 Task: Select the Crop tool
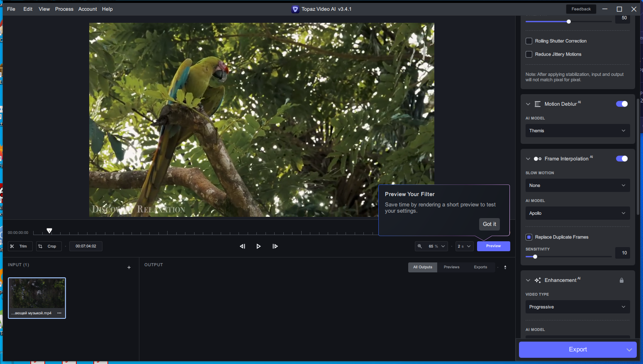(49, 246)
